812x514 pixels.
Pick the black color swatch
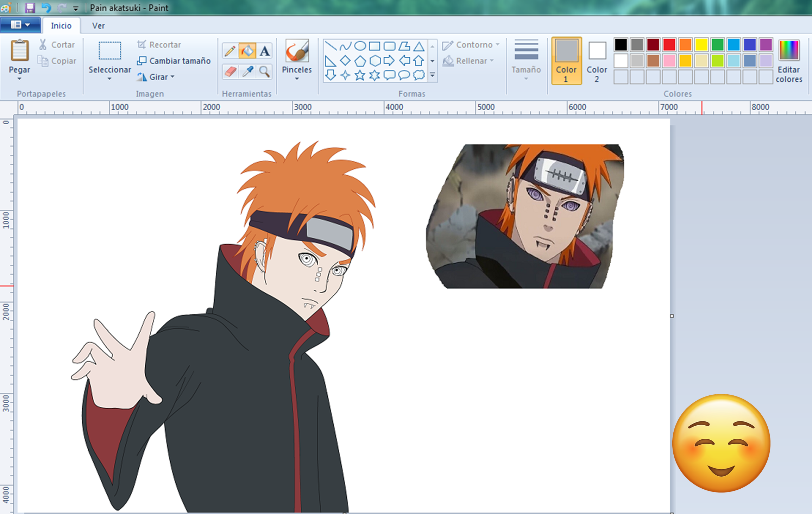pos(621,45)
